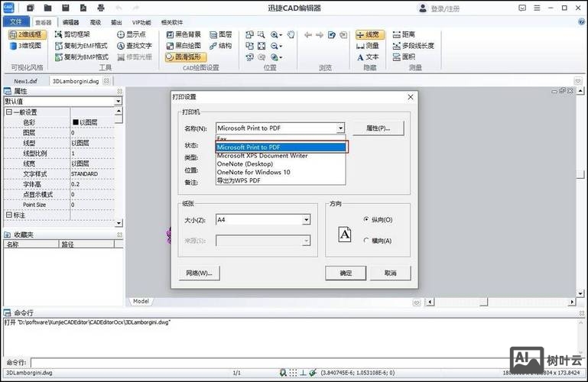Toggle the 线宽 line width option
This screenshot has height=382, width=588.
370,34
